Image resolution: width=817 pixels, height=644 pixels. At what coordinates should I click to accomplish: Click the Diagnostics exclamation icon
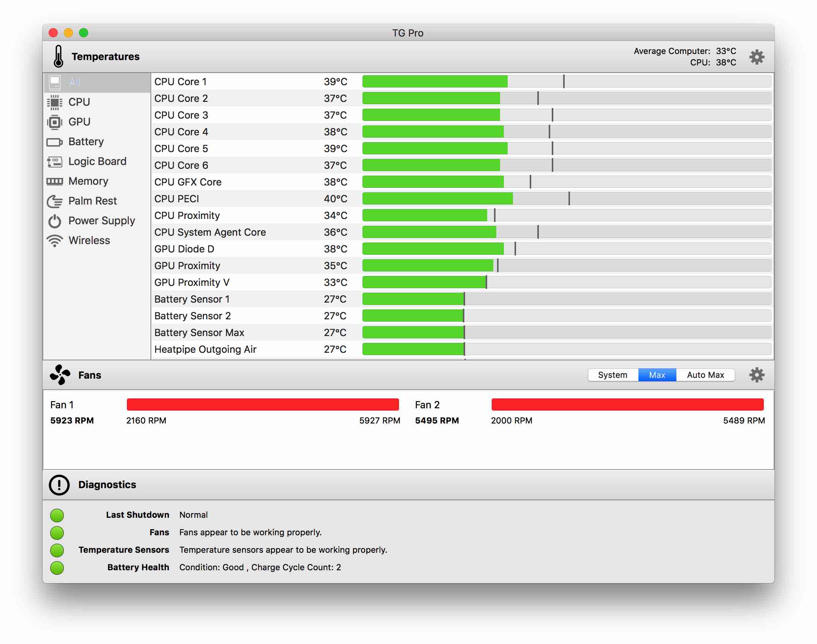(59, 485)
